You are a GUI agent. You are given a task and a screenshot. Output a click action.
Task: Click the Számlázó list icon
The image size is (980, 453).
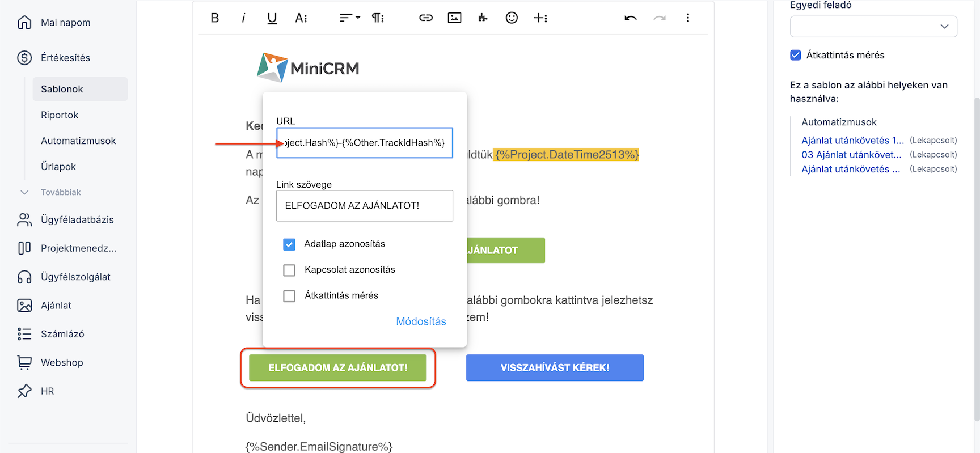24,335
